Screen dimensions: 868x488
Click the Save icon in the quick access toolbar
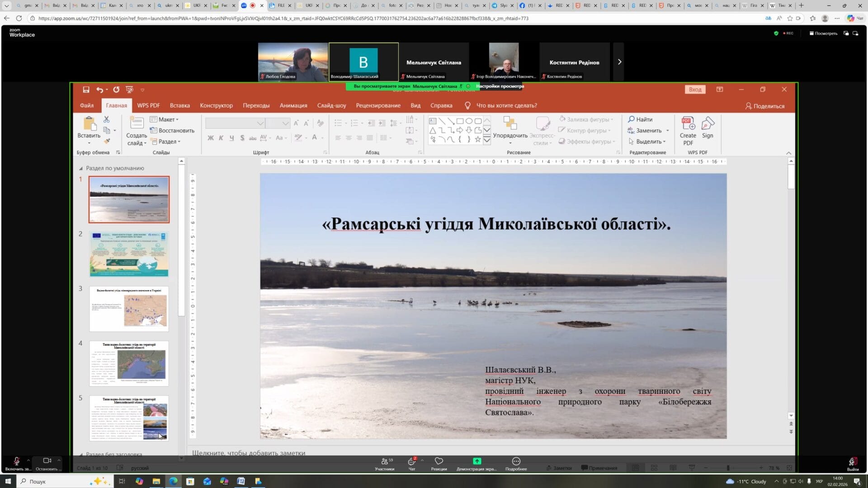(x=86, y=89)
